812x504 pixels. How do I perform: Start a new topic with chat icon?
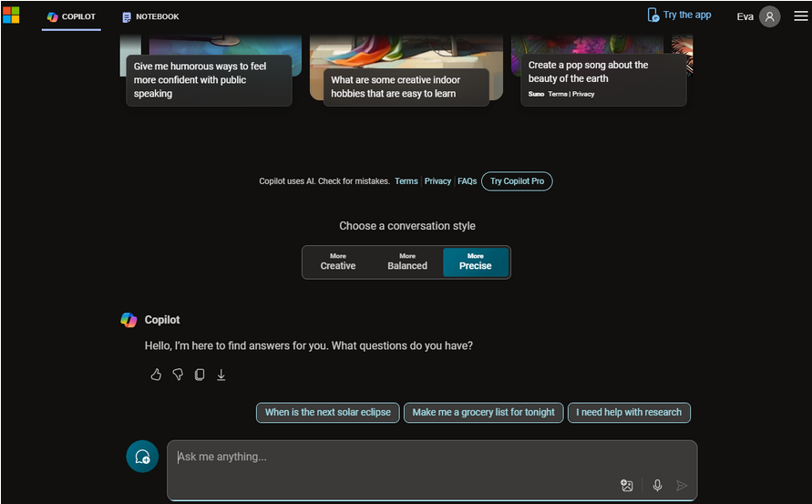pyautogui.click(x=142, y=457)
